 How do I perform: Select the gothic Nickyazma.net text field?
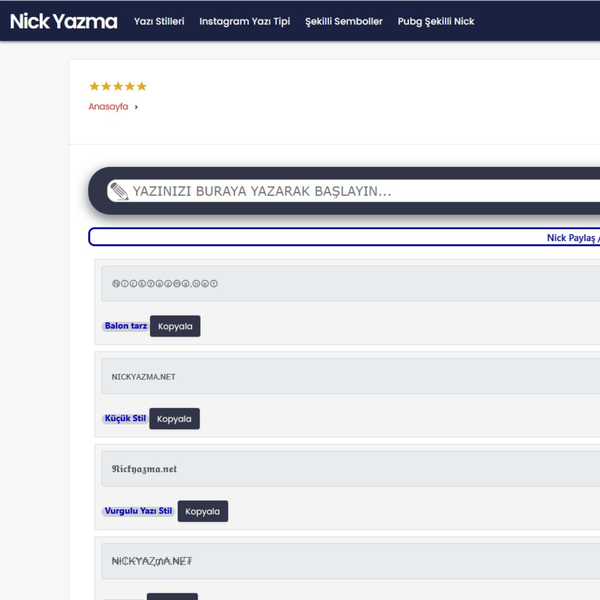[x=350, y=469]
